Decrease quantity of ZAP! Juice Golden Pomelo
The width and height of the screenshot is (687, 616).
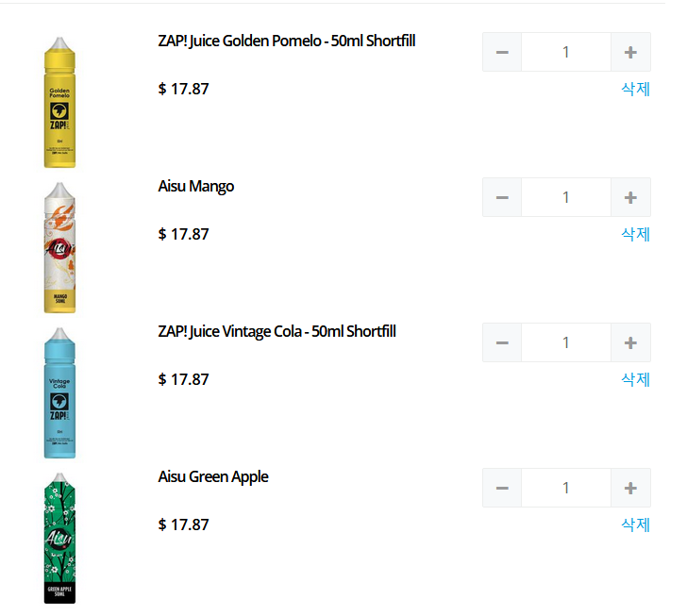tap(502, 52)
